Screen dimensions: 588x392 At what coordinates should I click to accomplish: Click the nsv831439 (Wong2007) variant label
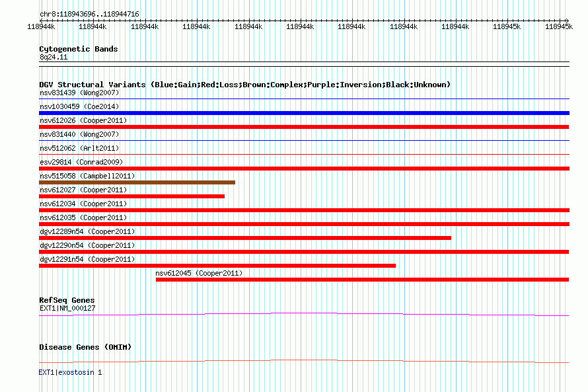coord(79,93)
